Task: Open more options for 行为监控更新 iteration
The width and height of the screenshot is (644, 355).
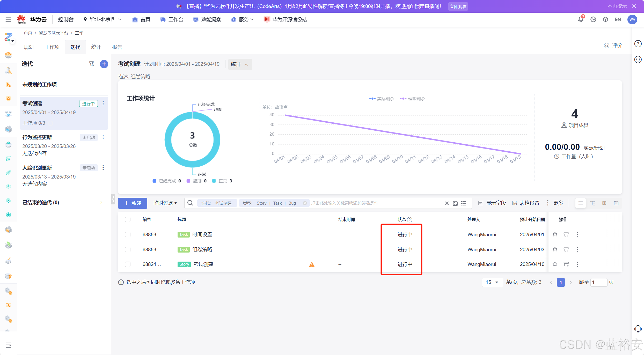Action: (103, 137)
